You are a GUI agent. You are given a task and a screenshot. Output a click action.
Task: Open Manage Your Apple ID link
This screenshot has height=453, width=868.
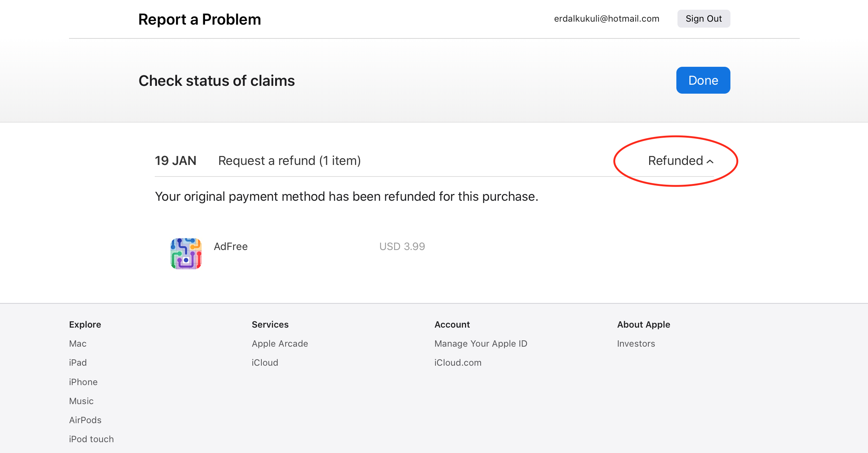click(x=481, y=344)
